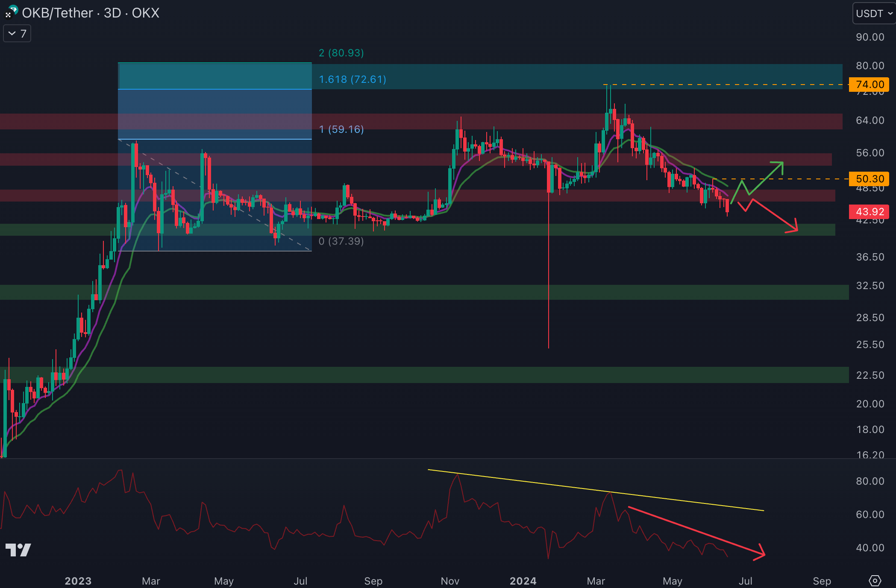Viewport: 896px width, 588px height.
Task: Select the Fib 1.618 (72.61) level label
Action: tap(353, 79)
